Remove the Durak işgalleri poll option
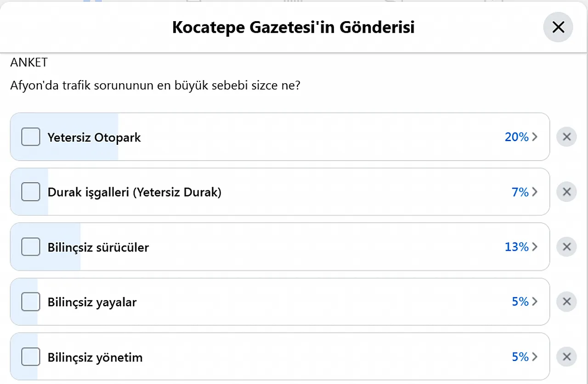Image resolution: width=588 pixels, height=384 pixels. click(x=566, y=192)
